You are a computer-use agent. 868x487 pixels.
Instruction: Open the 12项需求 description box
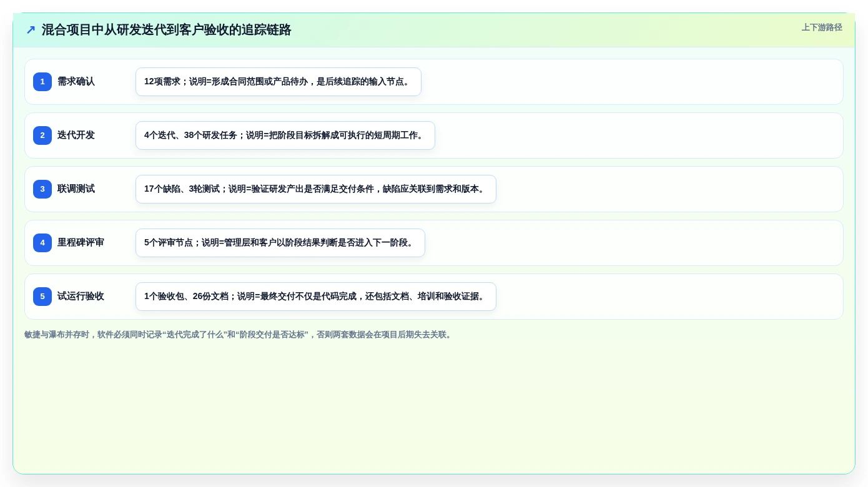279,82
